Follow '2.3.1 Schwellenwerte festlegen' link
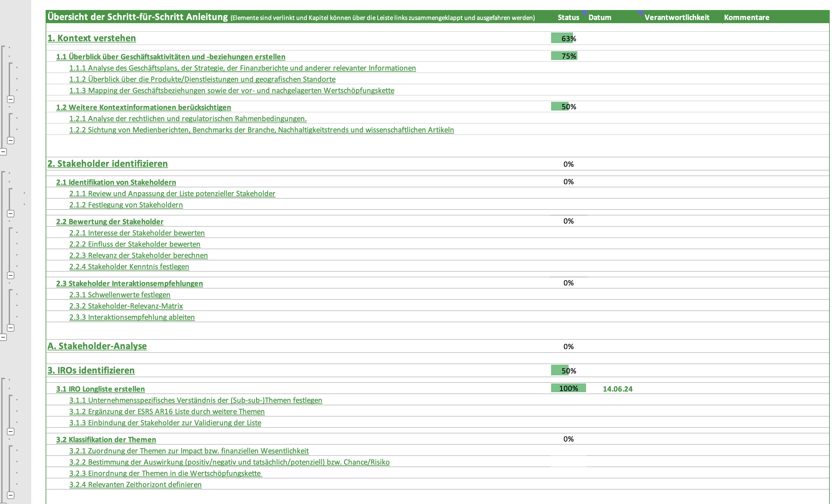Viewport: 836px width, 504px height. 120,294
